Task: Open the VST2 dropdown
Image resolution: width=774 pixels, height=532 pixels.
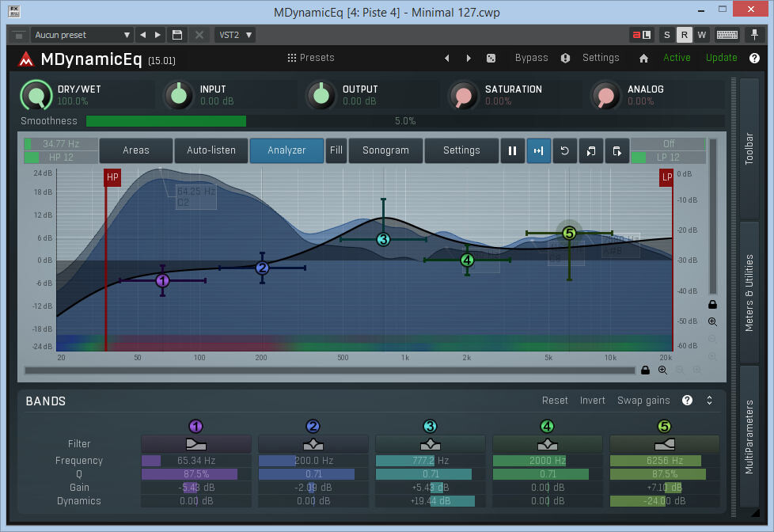Action: coord(236,35)
